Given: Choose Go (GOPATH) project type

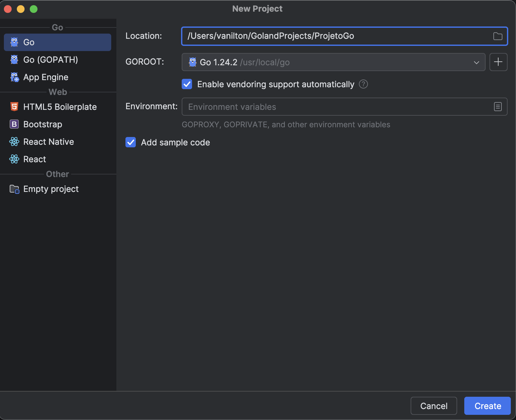Looking at the screenshot, I should (58, 60).
